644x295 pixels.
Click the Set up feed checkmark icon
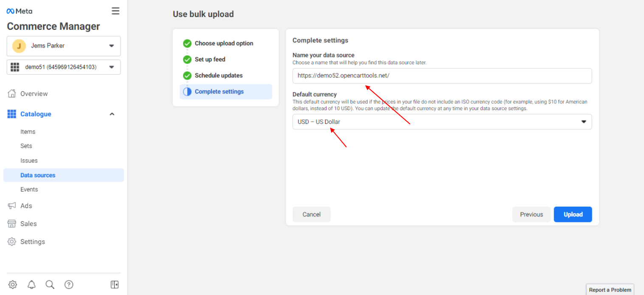(x=187, y=60)
